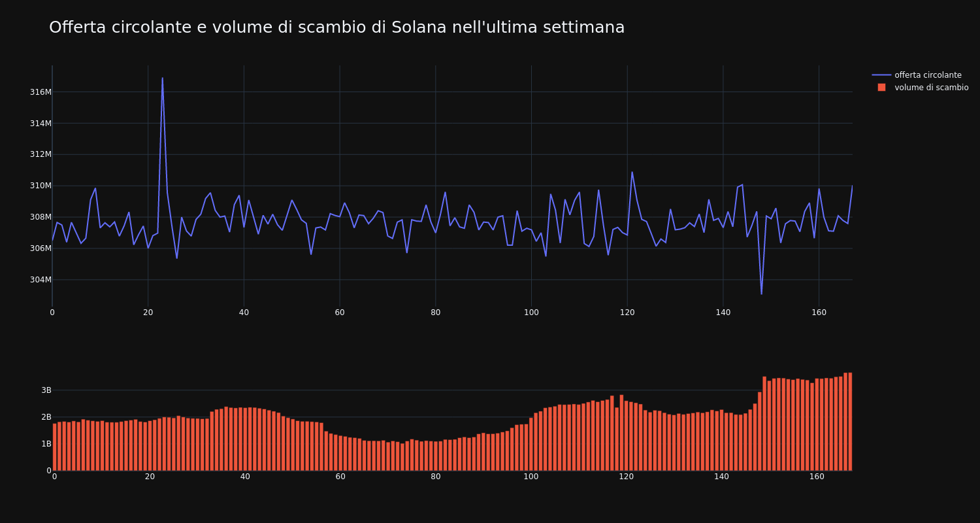Click x-axis label 160 under bar chart

click(x=817, y=477)
